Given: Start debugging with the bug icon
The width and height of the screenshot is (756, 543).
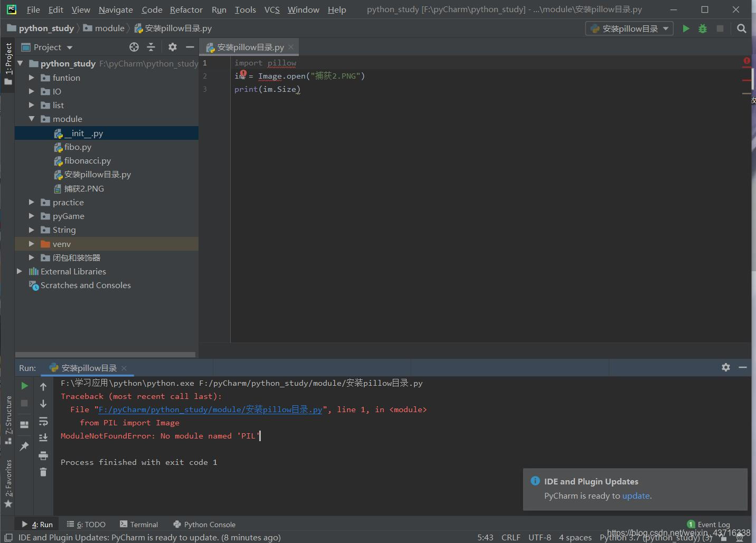Looking at the screenshot, I should click(x=703, y=28).
